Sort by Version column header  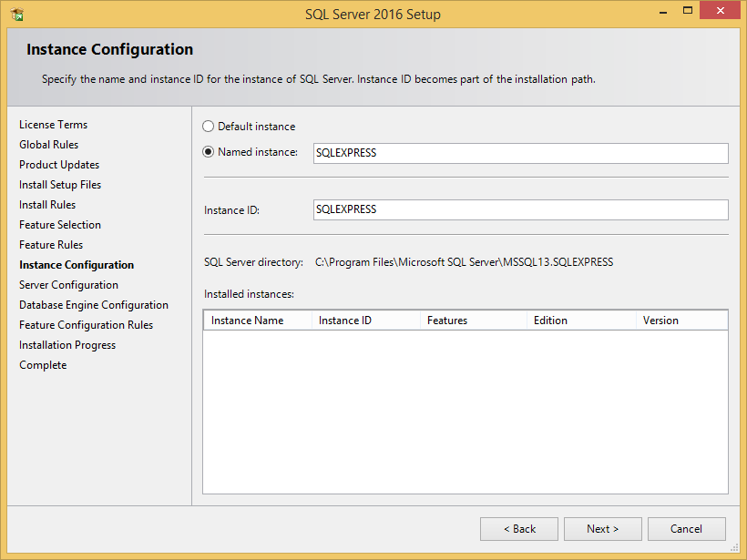tap(681, 321)
